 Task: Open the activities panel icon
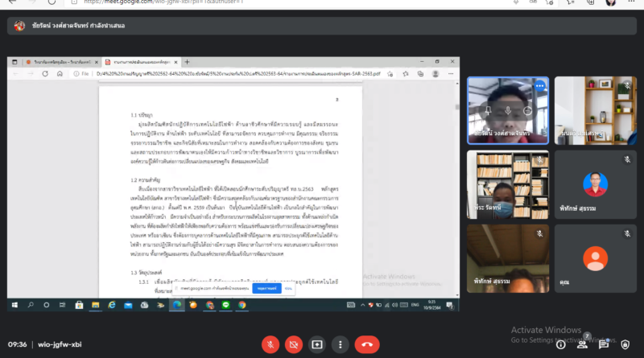[x=625, y=344]
